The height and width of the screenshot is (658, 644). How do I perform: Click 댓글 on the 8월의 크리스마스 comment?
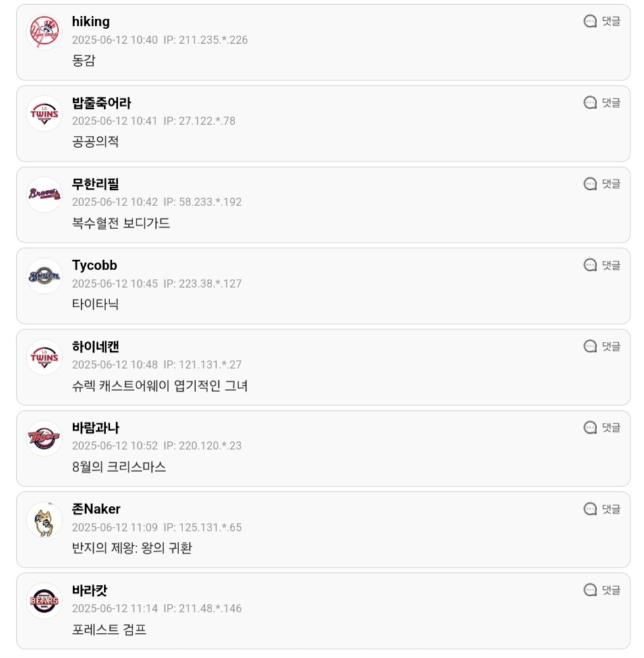[601, 427]
